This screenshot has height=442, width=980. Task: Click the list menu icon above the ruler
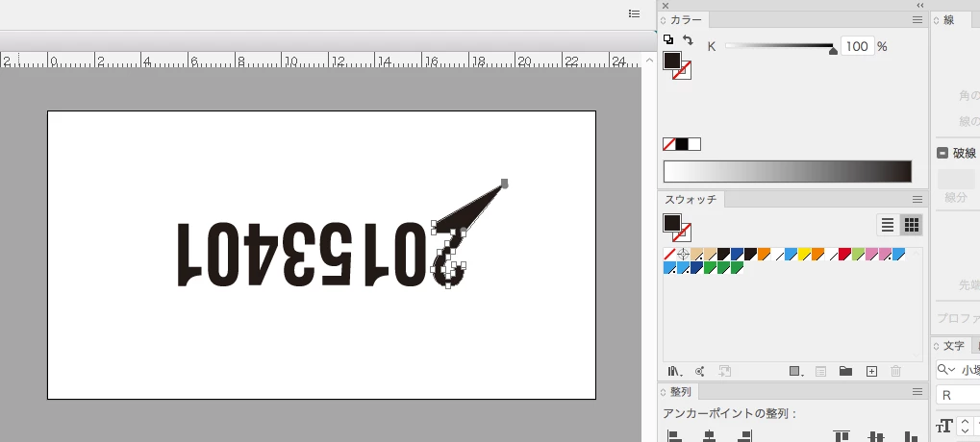coord(634,13)
